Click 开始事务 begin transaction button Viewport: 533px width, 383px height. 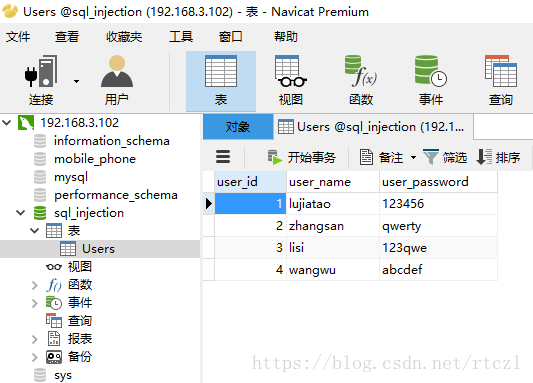[x=301, y=157]
